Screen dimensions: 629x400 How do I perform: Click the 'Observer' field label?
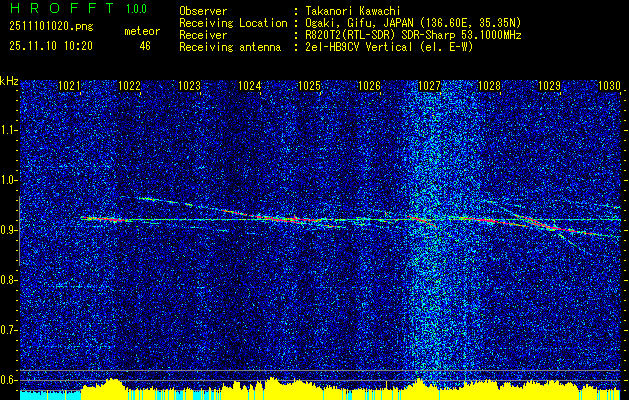coord(203,11)
